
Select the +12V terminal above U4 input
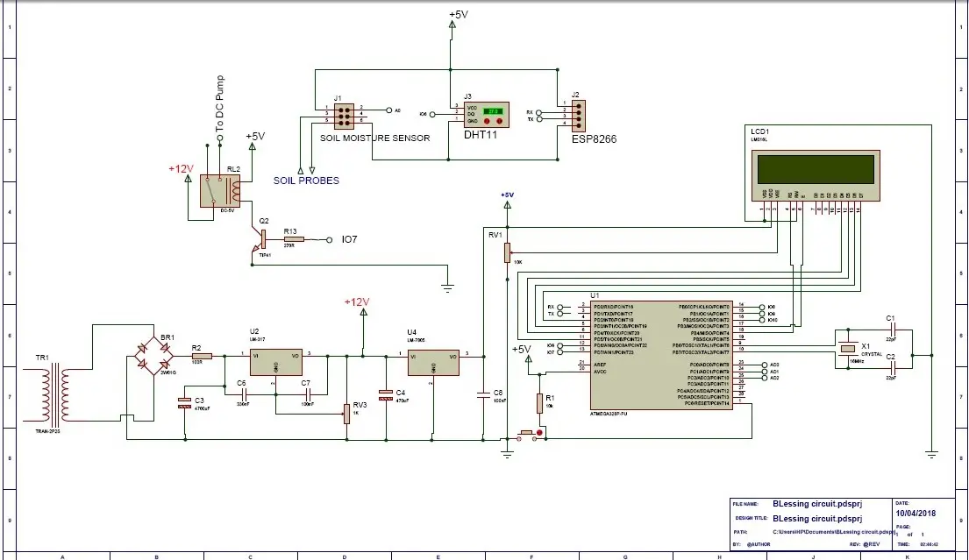click(363, 312)
